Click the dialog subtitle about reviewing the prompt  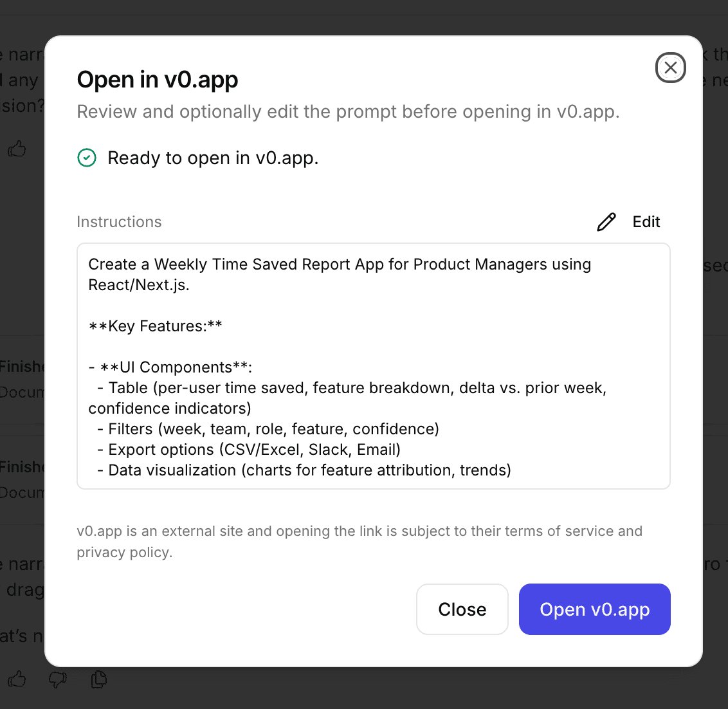pyautogui.click(x=347, y=111)
